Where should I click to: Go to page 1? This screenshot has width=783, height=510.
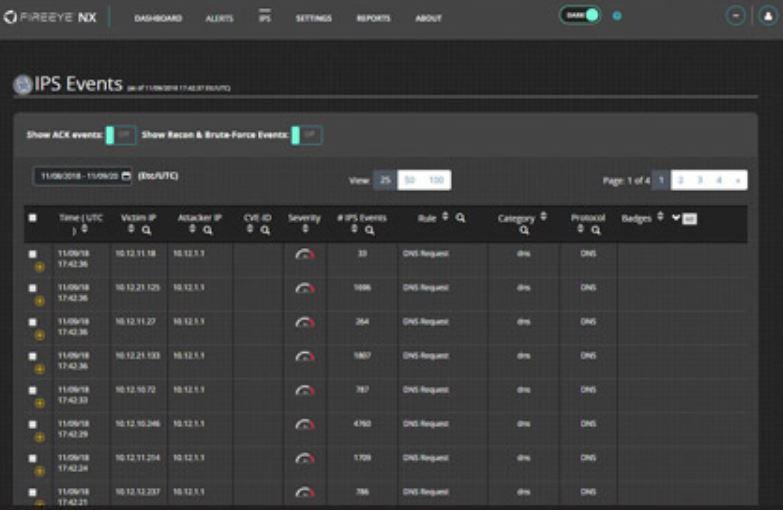[661, 180]
